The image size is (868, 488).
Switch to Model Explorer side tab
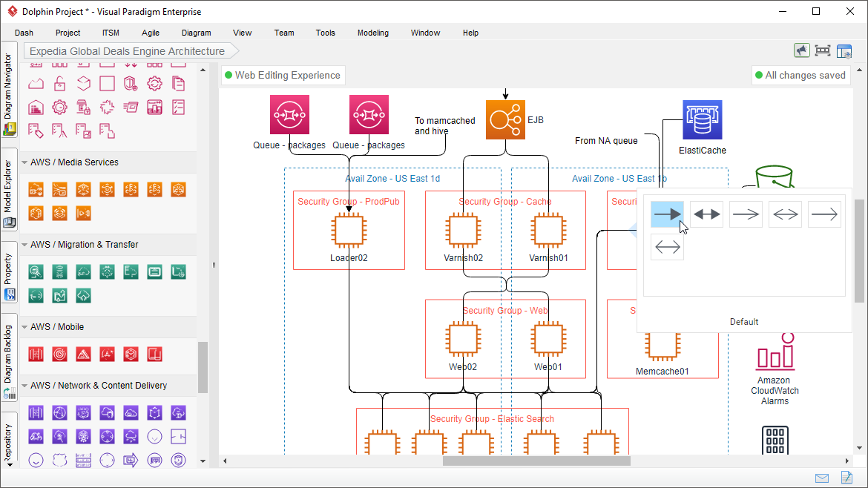click(9, 191)
